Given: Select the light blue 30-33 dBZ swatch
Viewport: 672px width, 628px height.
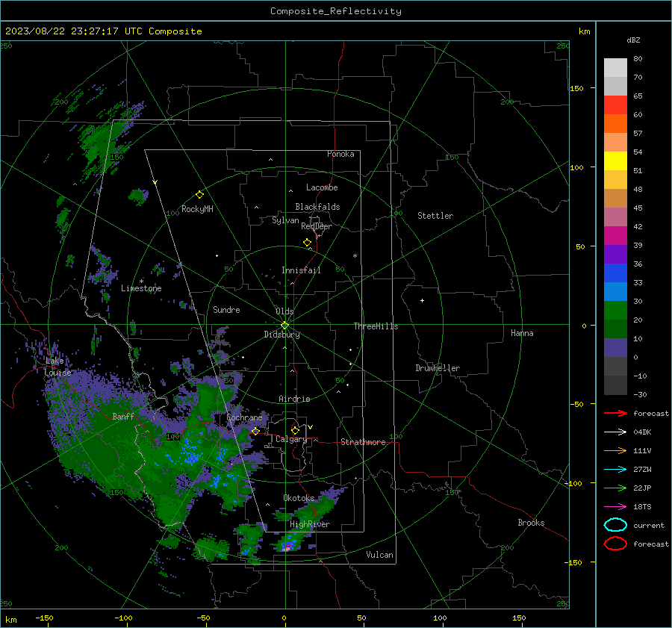Looking at the screenshot, I should (x=615, y=291).
